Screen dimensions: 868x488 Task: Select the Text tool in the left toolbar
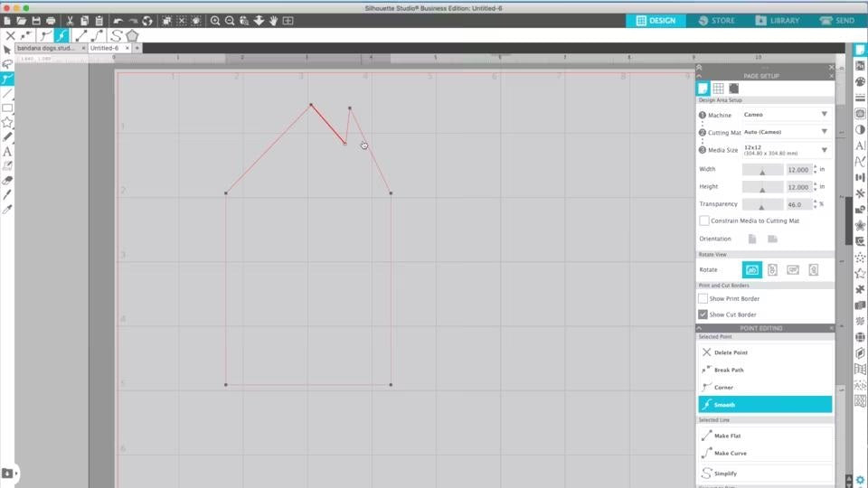7,151
